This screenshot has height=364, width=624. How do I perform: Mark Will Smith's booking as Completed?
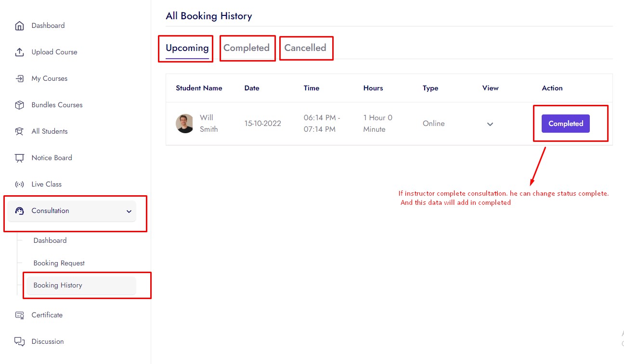565,124
